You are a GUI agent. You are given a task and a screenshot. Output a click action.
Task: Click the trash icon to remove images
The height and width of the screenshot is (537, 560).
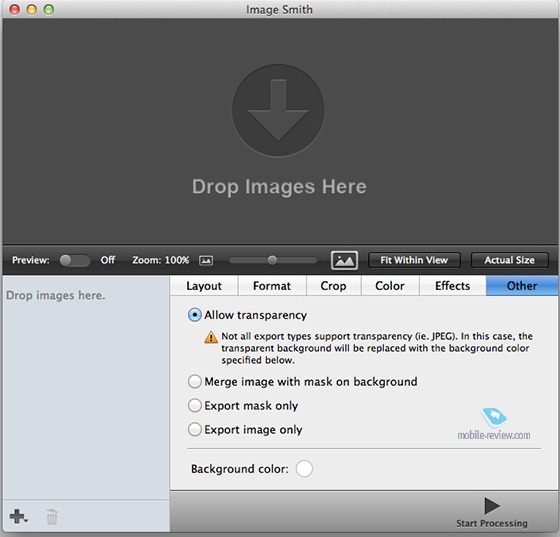pyautogui.click(x=52, y=517)
